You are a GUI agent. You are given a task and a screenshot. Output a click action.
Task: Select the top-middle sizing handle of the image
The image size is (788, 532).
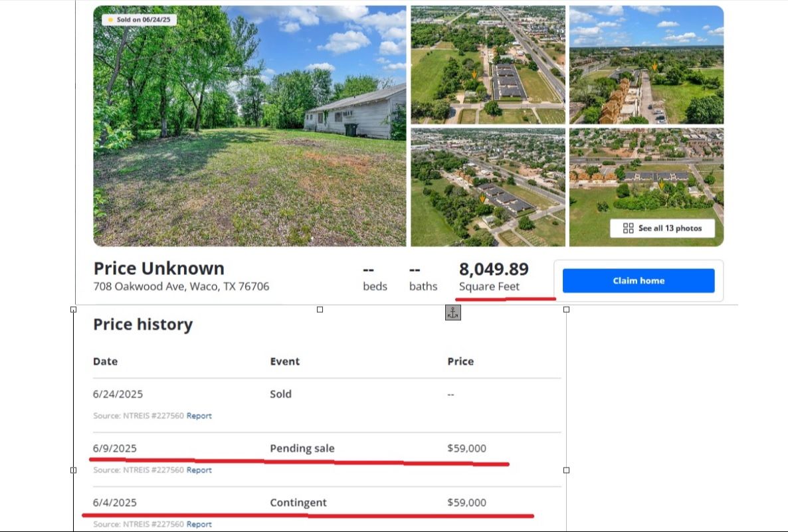pos(320,310)
